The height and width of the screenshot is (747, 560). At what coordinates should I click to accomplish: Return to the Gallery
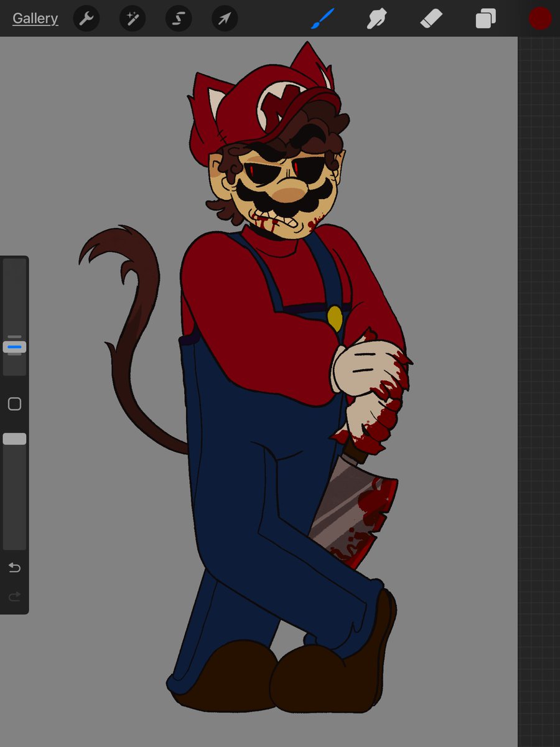point(35,19)
